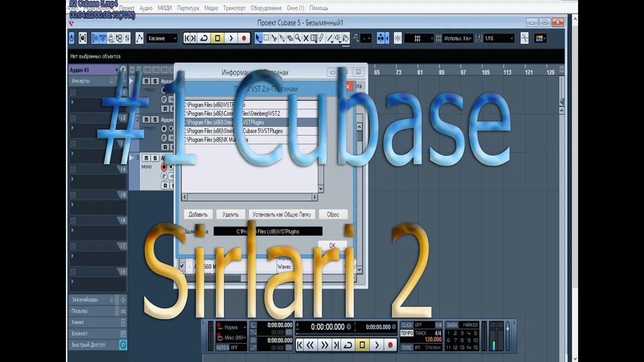Click Rewind in the bottom transport panel
The width and height of the screenshot is (644, 362).
click(x=310, y=345)
